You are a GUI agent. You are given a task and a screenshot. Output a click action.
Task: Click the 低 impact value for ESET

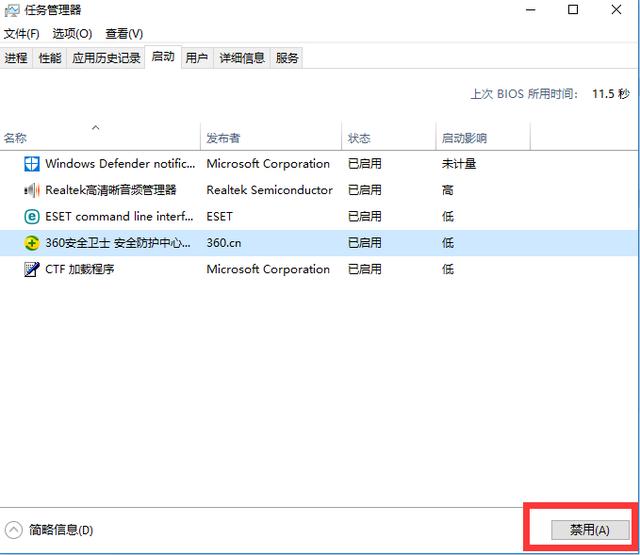pos(448,217)
